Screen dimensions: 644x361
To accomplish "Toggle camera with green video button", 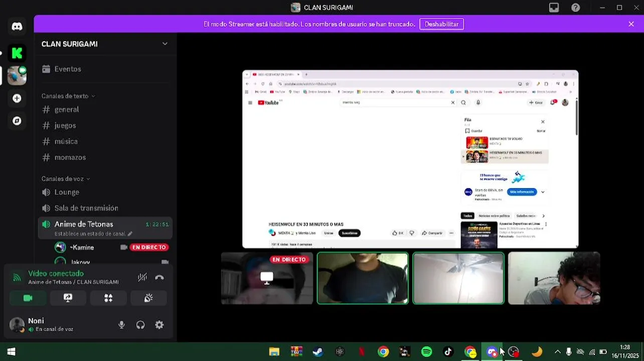I will (28, 298).
